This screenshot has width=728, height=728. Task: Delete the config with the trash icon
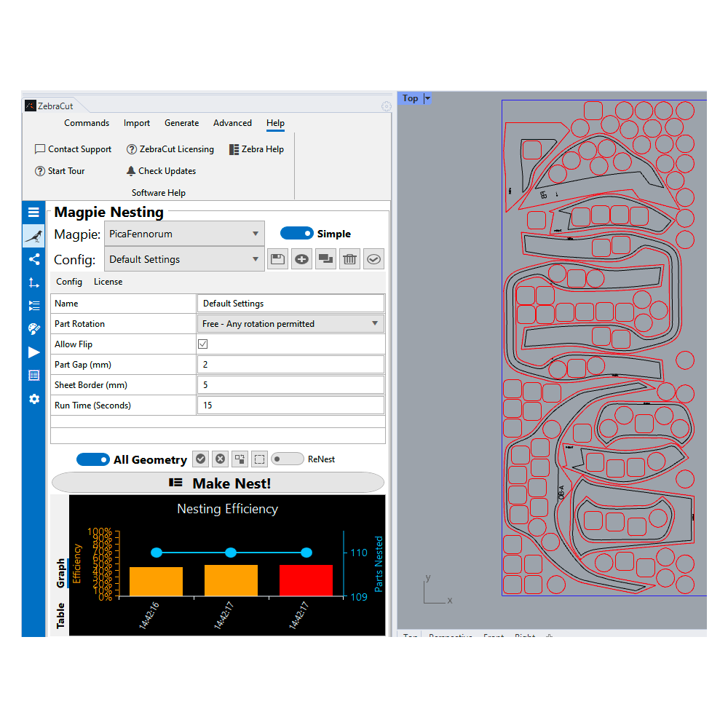[x=350, y=259]
